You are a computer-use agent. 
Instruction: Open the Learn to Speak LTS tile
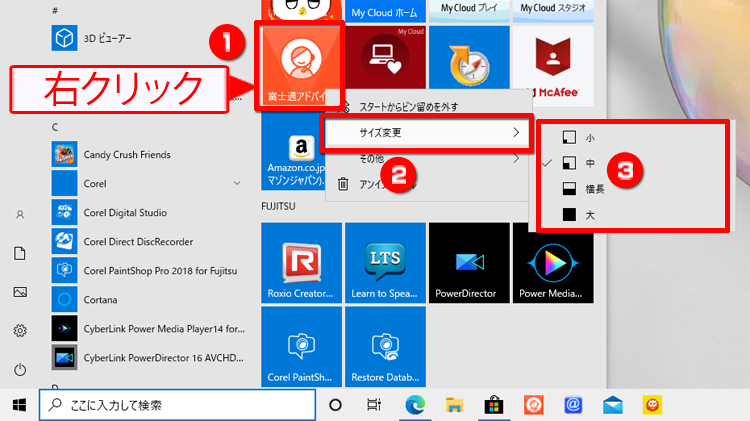click(x=386, y=263)
